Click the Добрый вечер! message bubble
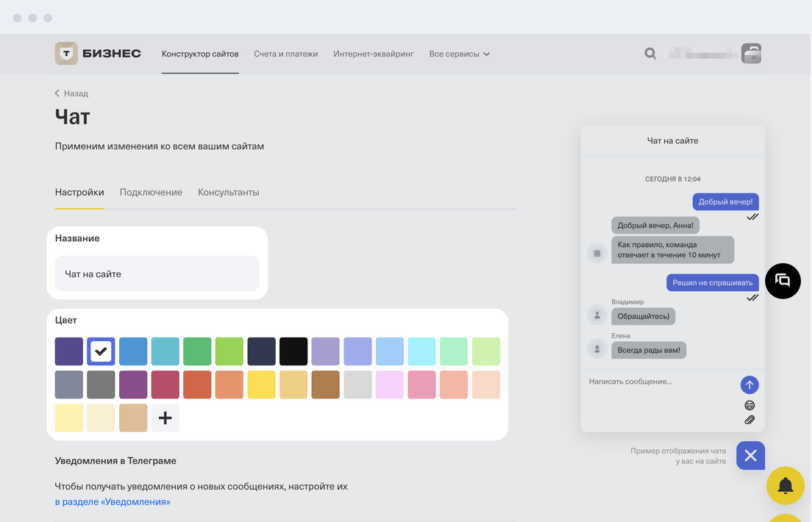The image size is (812, 522). tap(725, 202)
